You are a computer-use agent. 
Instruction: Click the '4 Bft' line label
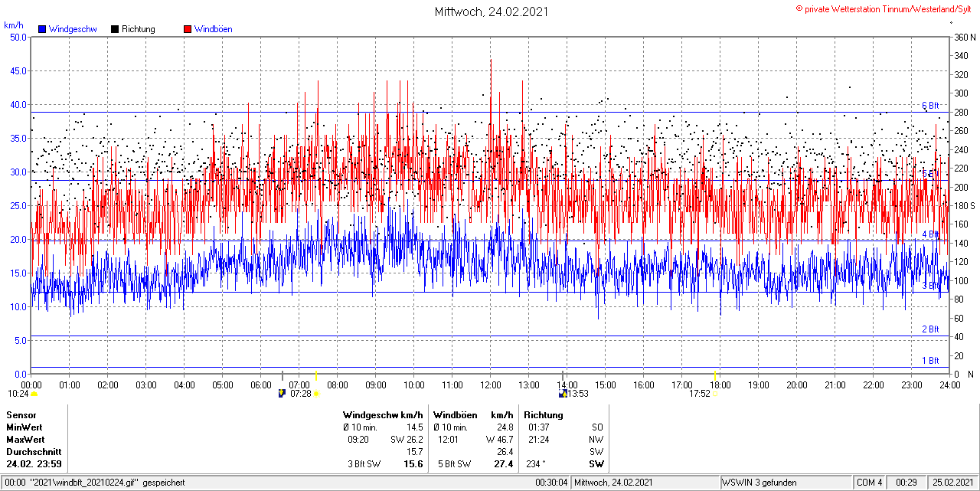[x=930, y=234]
